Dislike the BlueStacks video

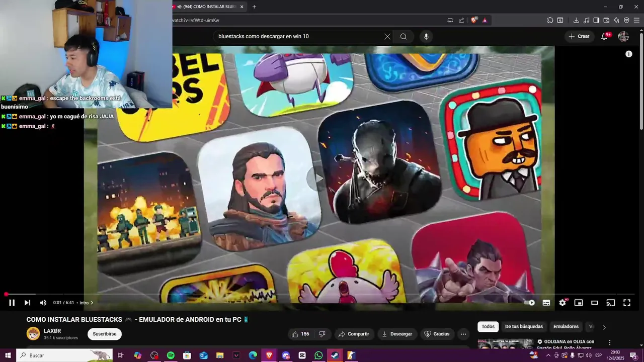click(322, 334)
